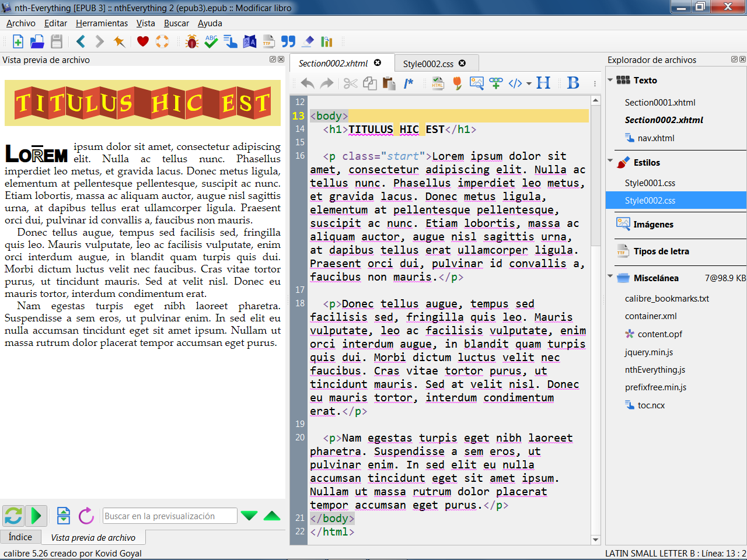This screenshot has width=747, height=560.
Task: Click the tulip beautify file icon
Action: click(458, 83)
